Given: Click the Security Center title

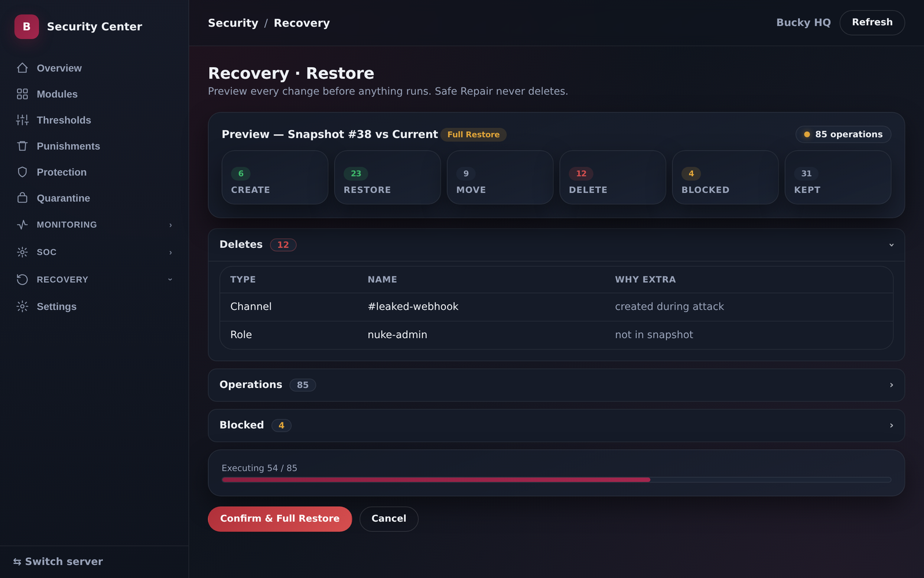Looking at the screenshot, I should click(x=94, y=27).
